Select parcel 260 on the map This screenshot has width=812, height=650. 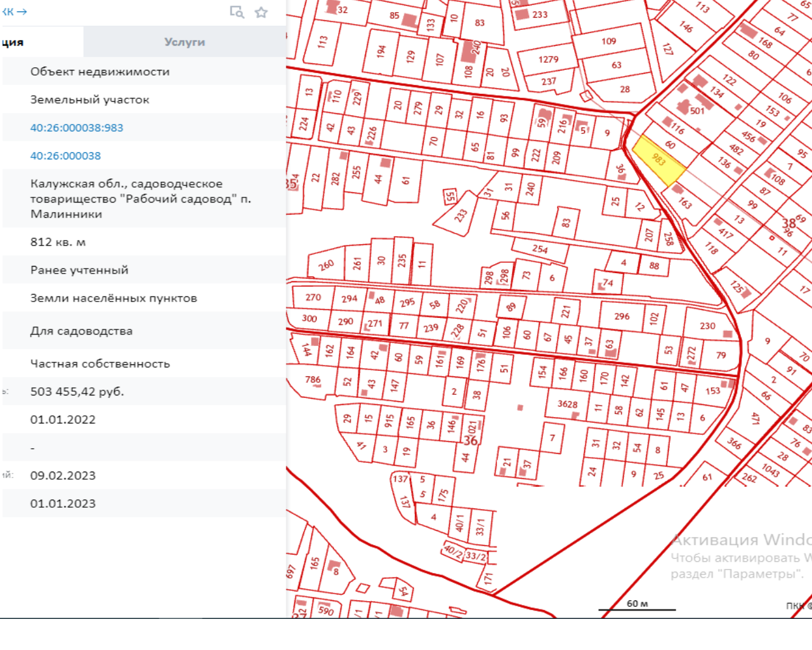326,265
